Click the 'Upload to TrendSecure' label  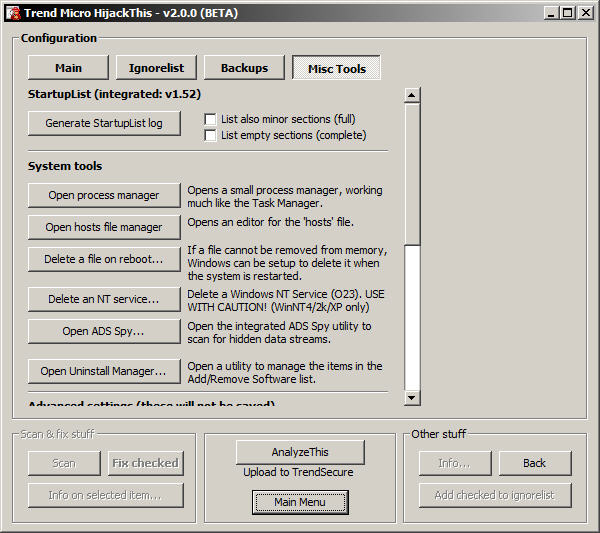point(298,472)
